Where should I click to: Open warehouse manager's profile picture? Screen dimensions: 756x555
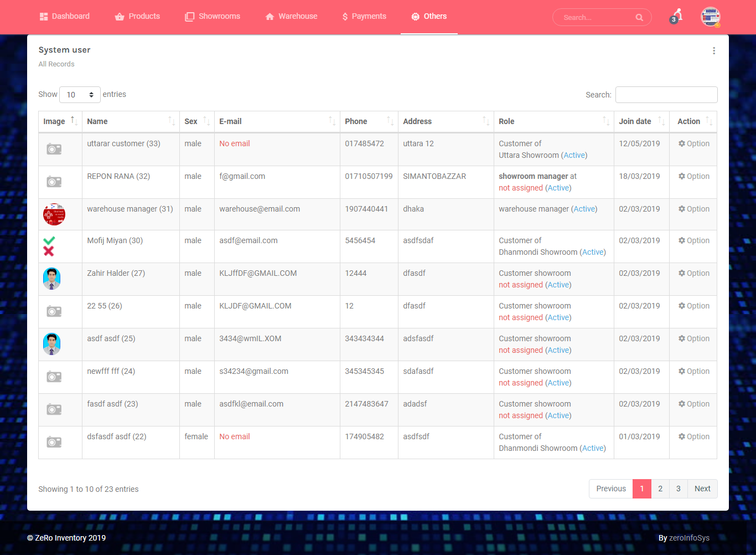pyautogui.click(x=54, y=214)
